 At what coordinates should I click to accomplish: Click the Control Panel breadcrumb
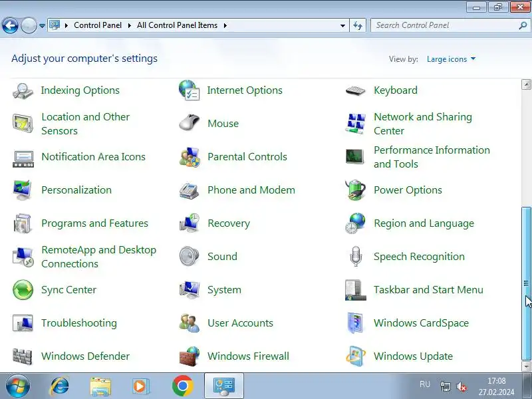[98, 25]
